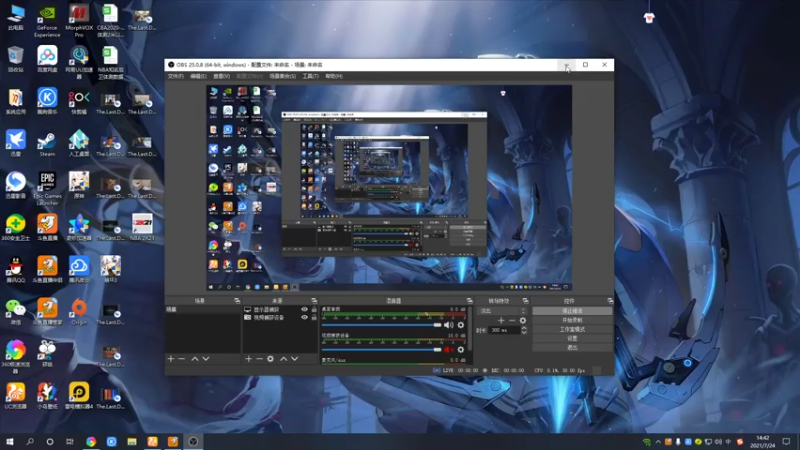The width and height of the screenshot is (800, 450).
Task: Select the Steam desktop shortcut
Action: pyautogui.click(x=47, y=144)
